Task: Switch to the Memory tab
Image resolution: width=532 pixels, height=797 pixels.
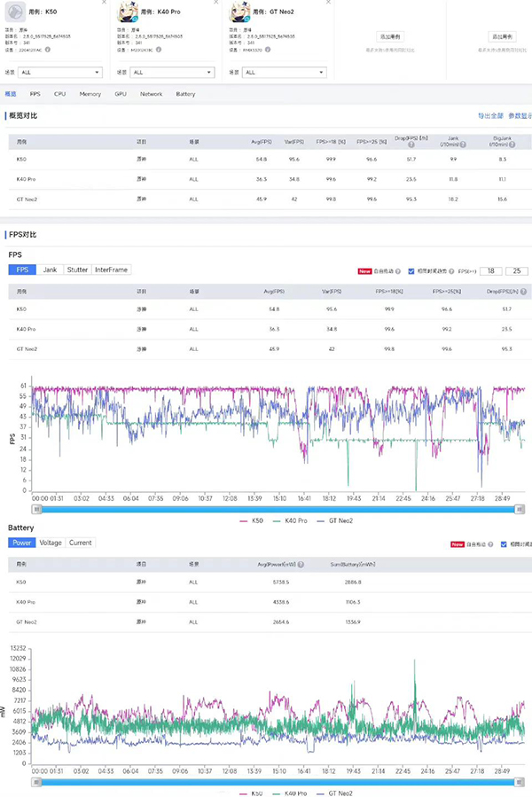Action: pyautogui.click(x=90, y=93)
